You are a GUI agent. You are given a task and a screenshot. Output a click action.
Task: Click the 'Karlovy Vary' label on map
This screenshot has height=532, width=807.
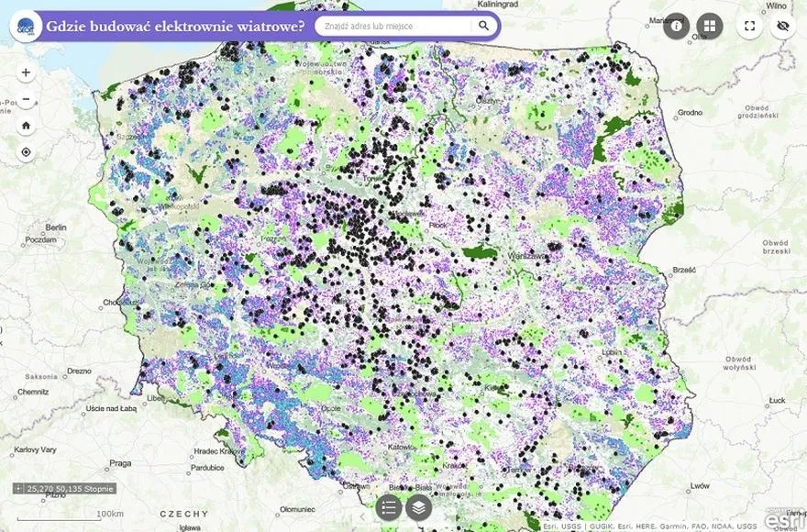point(35,449)
